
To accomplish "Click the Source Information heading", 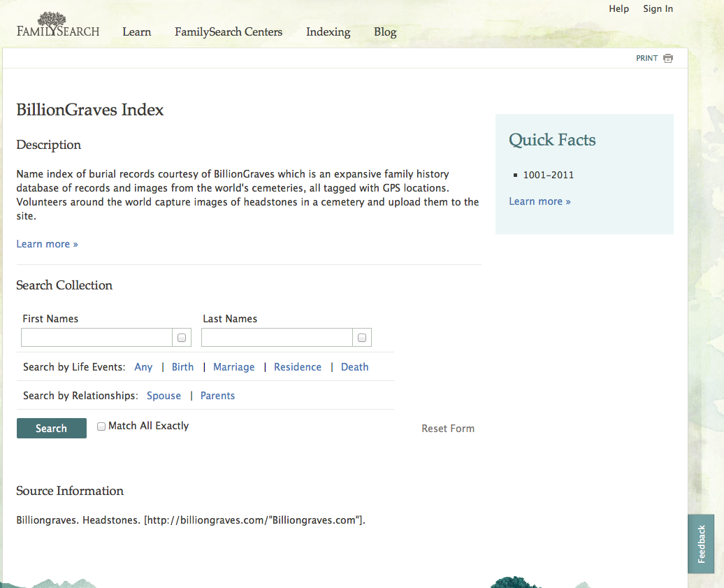I will 70,491.
